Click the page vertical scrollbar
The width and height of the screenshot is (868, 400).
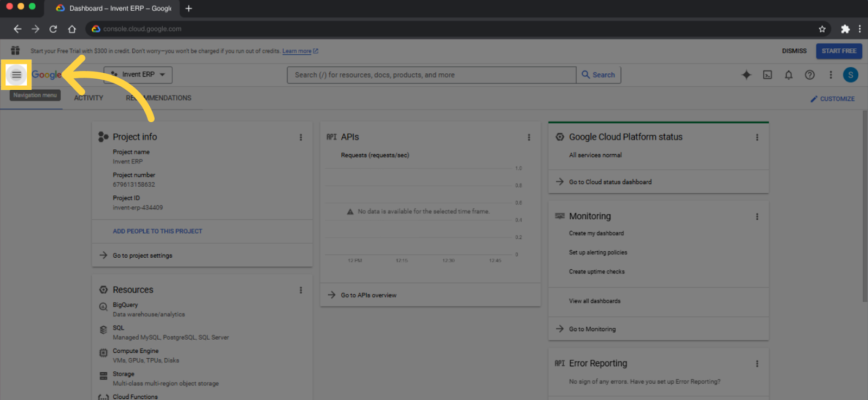pos(865,206)
